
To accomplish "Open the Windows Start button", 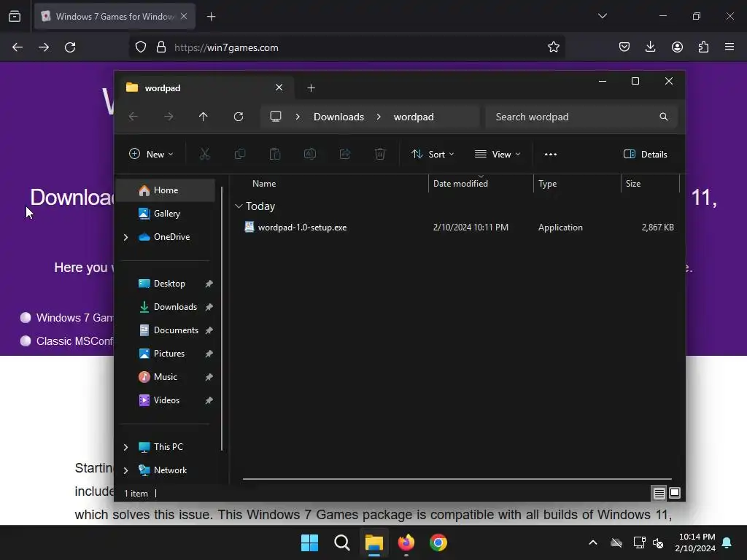I will coord(309,542).
